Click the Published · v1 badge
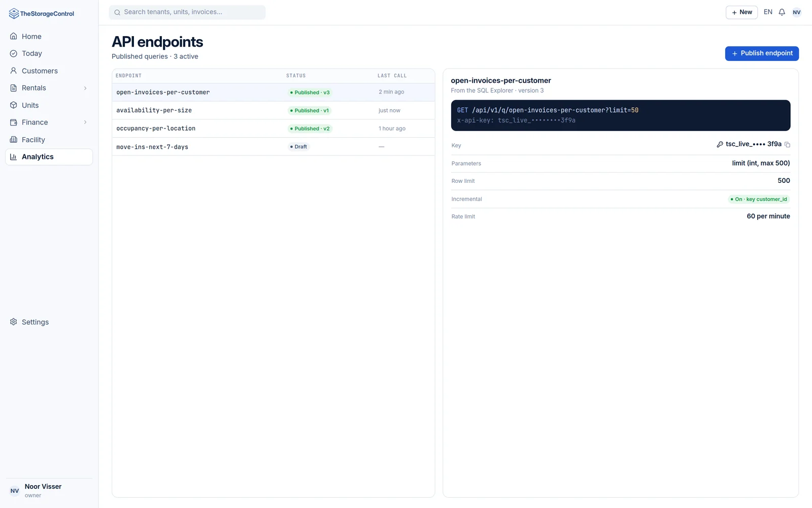This screenshot has width=812, height=508. click(309, 110)
